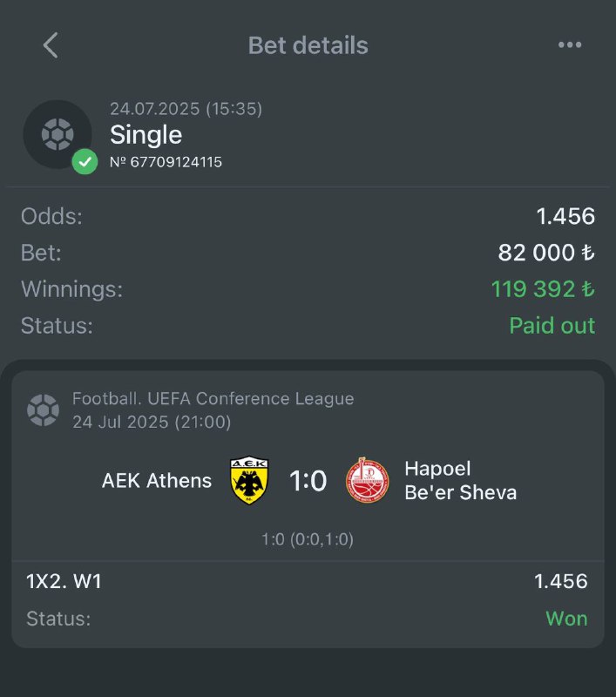Tap the 1.456 odds value at top
This screenshot has width=616, height=697.
[565, 216]
